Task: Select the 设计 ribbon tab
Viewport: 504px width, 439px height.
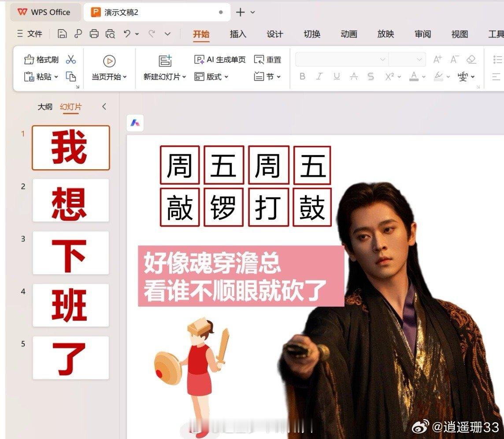Action: [x=275, y=34]
